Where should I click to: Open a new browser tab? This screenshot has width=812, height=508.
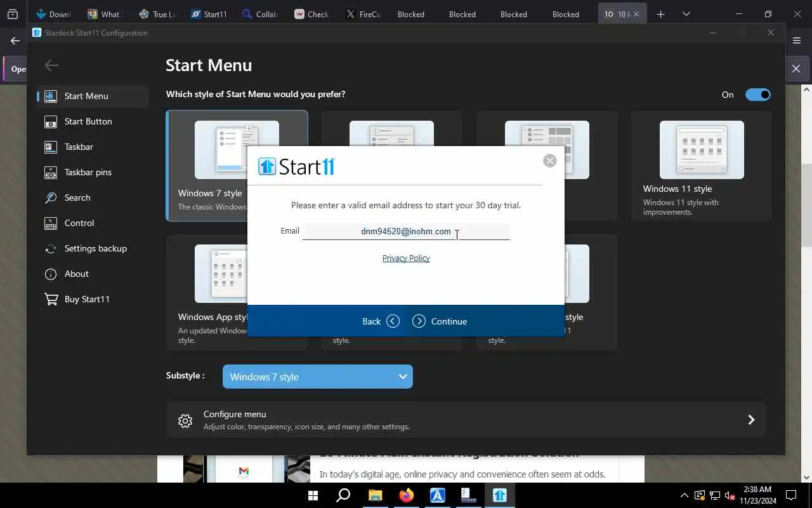pyautogui.click(x=660, y=14)
